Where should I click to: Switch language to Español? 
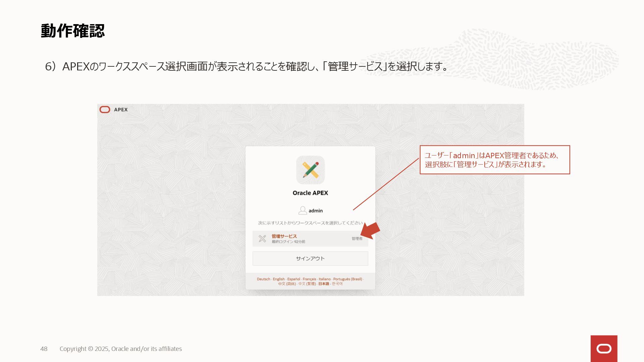[x=293, y=279]
